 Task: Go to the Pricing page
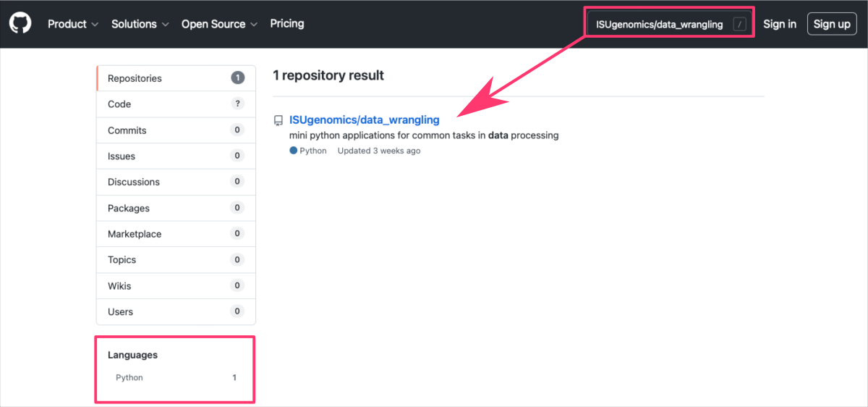[x=287, y=24]
